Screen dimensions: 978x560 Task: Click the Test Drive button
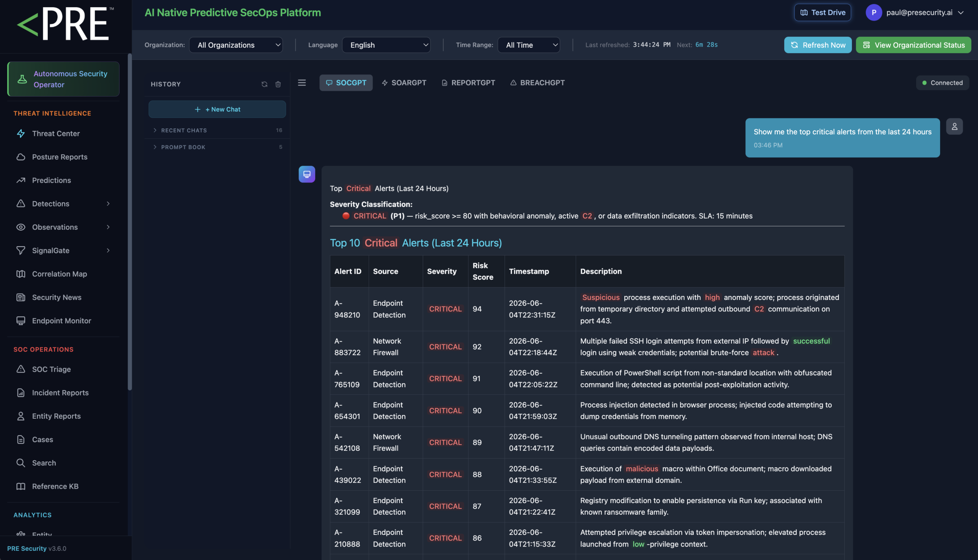823,13
